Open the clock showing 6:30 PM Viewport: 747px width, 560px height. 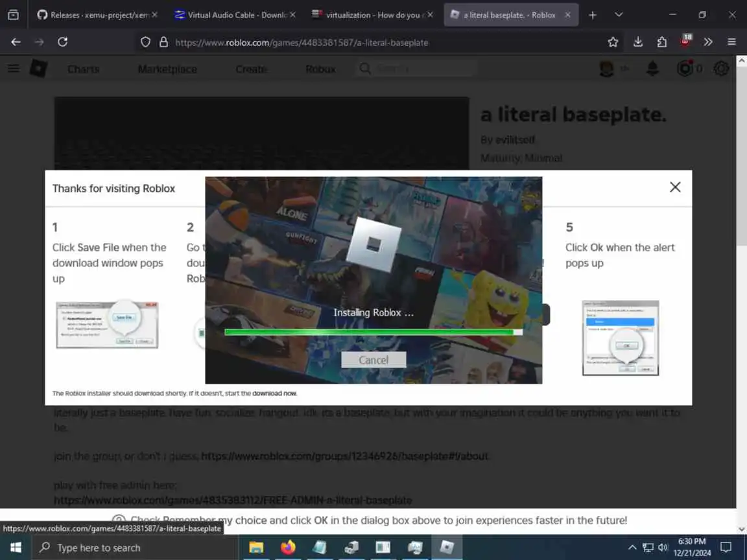(x=692, y=547)
